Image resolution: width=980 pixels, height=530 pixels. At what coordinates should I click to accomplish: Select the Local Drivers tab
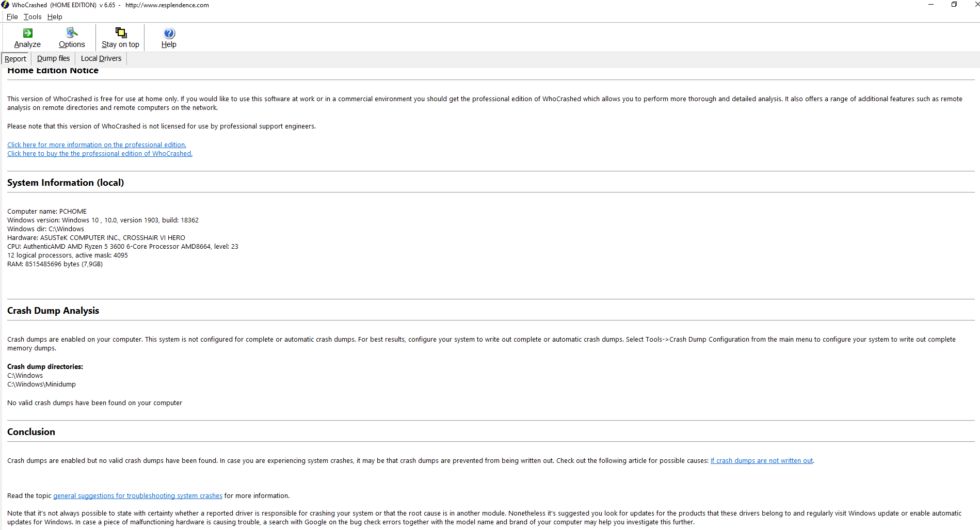(101, 59)
